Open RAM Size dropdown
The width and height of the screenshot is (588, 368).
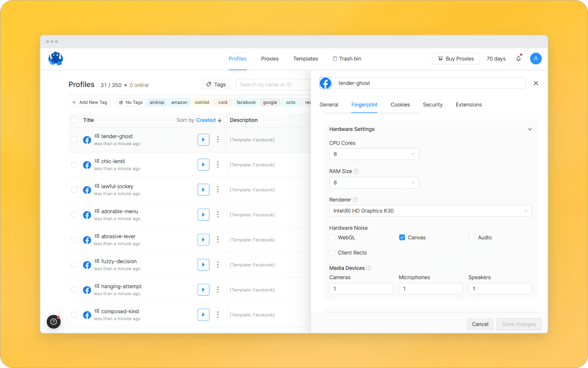[374, 182]
